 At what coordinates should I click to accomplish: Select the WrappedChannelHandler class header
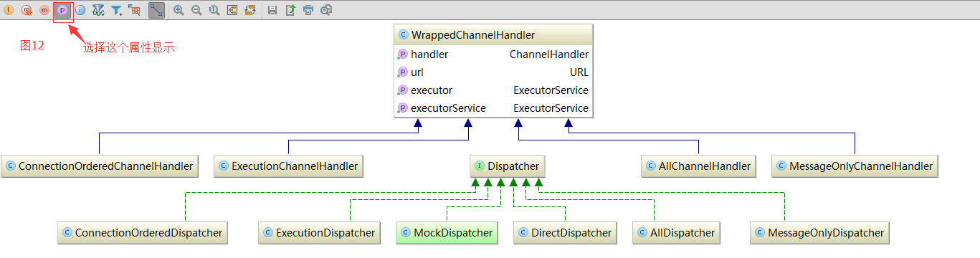click(x=493, y=35)
